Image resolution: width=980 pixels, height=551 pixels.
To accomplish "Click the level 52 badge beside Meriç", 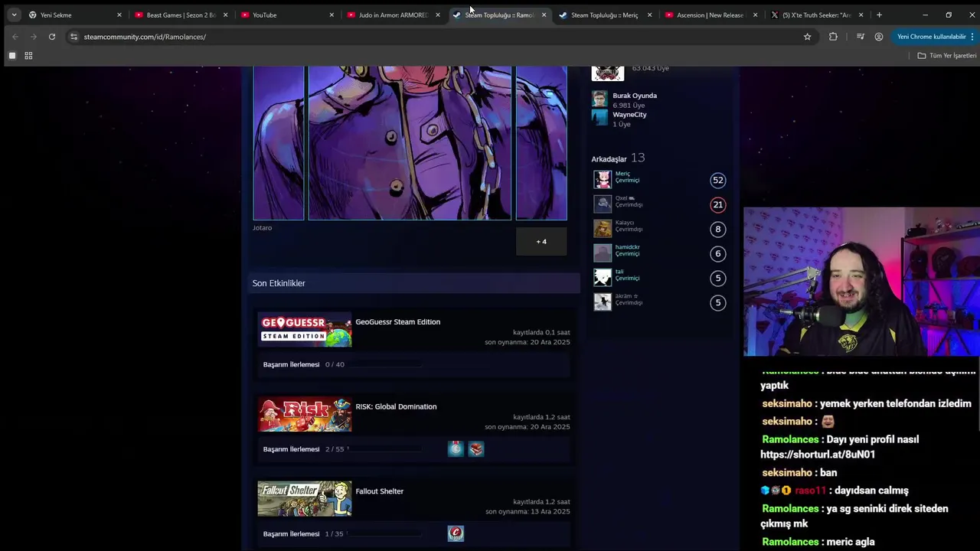I will click(717, 181).
